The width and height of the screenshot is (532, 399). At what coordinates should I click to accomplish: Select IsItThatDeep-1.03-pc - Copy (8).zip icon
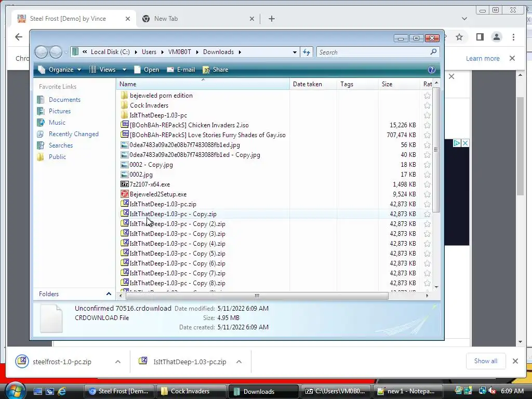point(125,283)
